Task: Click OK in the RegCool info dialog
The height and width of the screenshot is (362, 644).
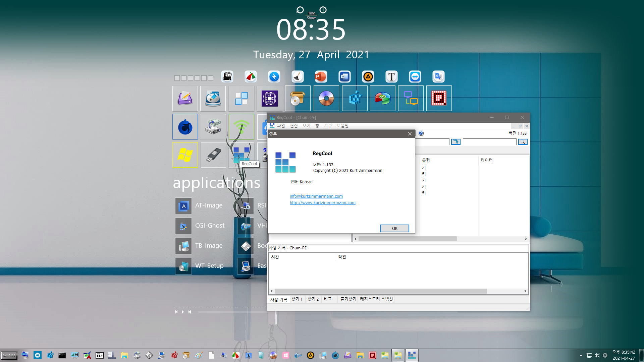Action: (x=394, y=228)
